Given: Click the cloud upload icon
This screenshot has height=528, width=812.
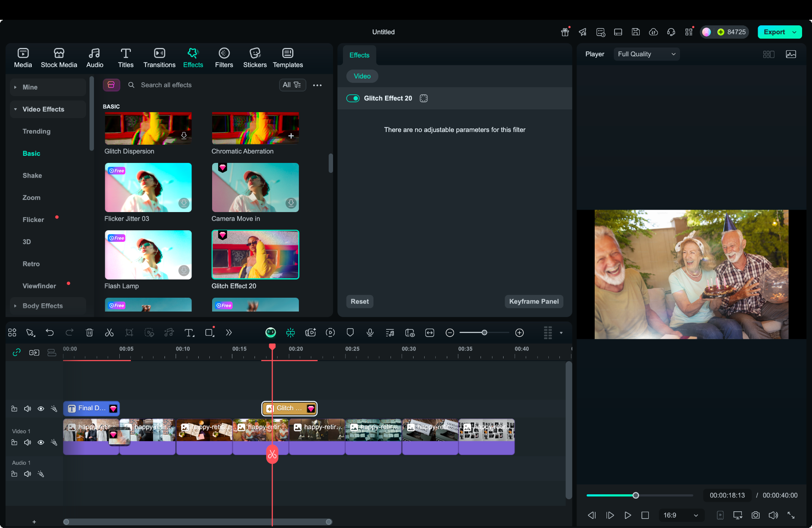Looking at the screenshot, I should pyautogui.click(x=653, y=32).
